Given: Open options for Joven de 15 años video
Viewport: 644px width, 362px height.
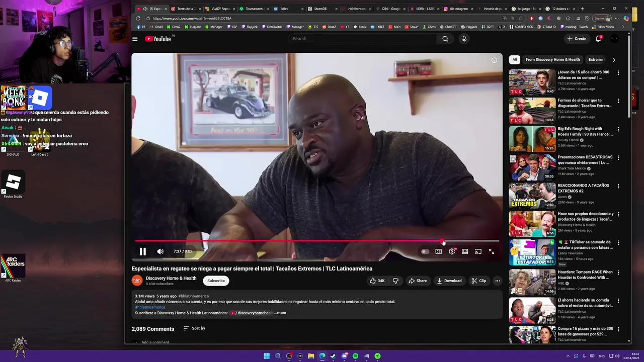Looking at the screenshot, I should point(618,73).
